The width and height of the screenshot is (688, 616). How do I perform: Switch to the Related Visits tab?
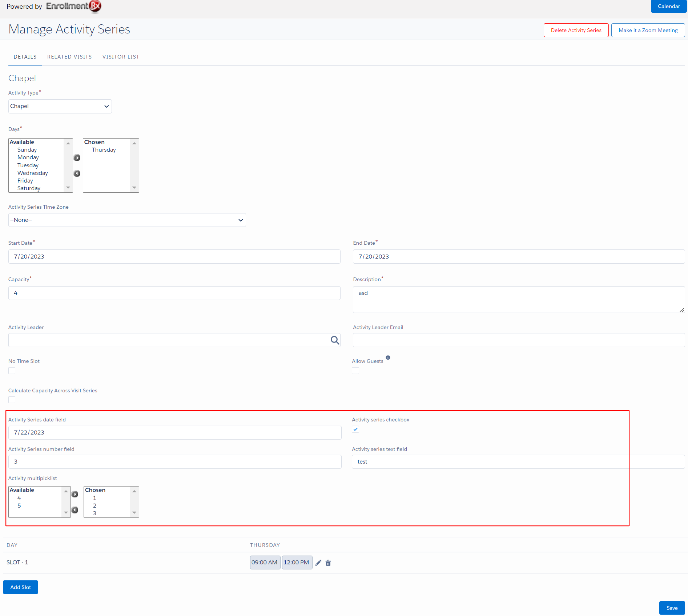69,57
